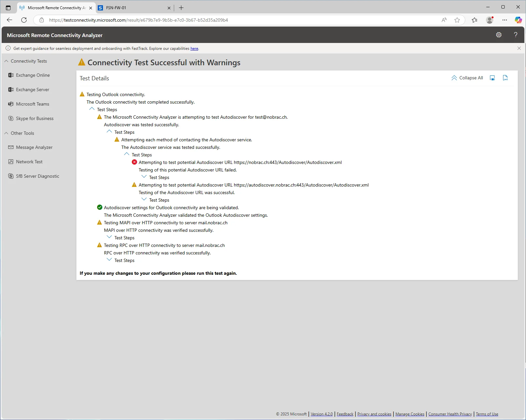
Task: Click the help question mark icon
Action: tap(516, 35)
